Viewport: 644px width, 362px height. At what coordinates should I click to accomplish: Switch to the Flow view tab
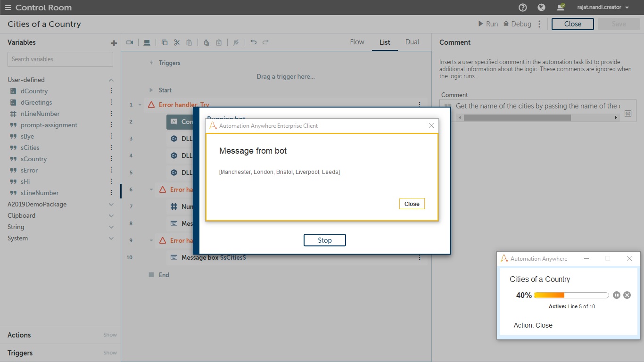357,42
